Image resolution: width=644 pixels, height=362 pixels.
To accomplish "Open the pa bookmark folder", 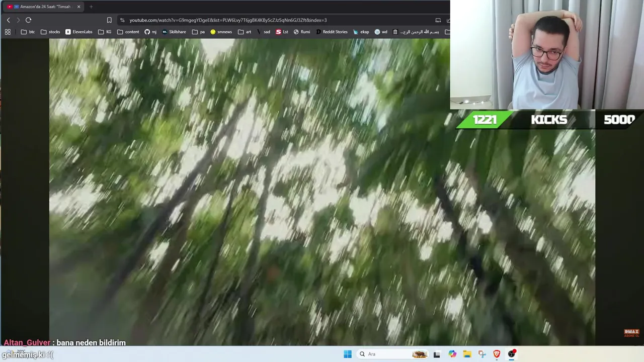I will (198, 32).
